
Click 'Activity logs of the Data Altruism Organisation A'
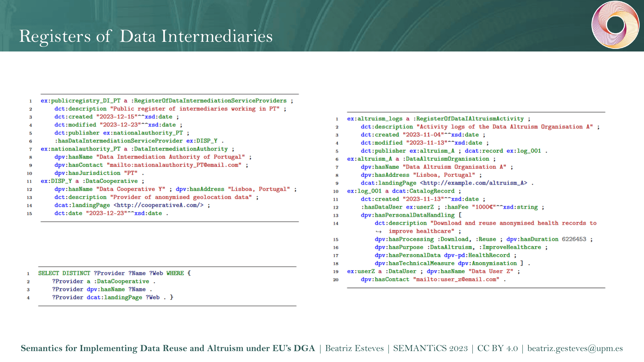[x=505, y=127]
